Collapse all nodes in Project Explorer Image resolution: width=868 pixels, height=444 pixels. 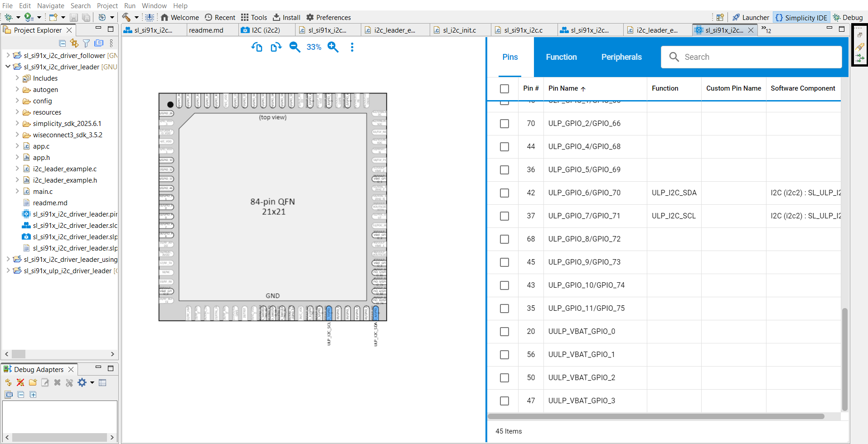62,43
